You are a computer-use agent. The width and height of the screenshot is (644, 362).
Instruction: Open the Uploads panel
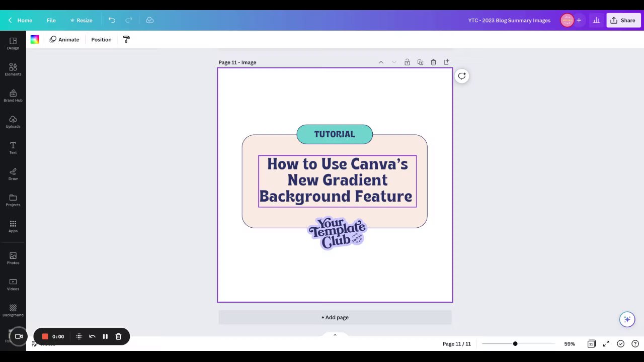click(x=13, y=122)
